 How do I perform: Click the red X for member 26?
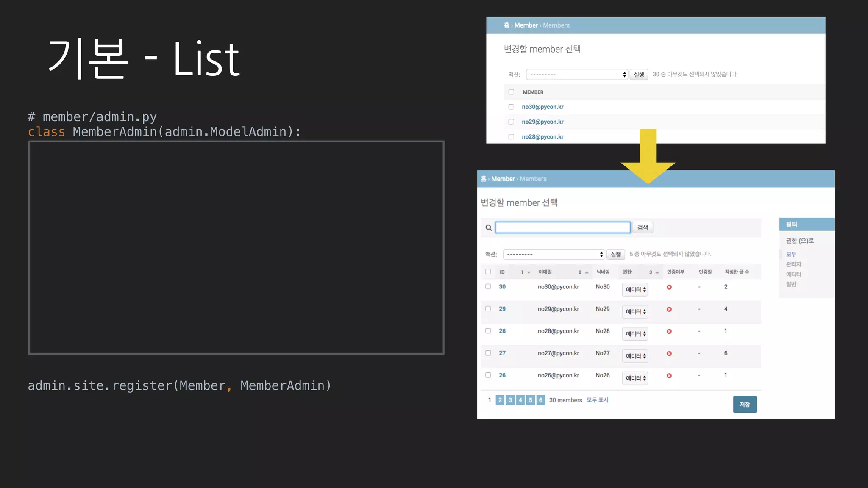click(x=669, y=376)
